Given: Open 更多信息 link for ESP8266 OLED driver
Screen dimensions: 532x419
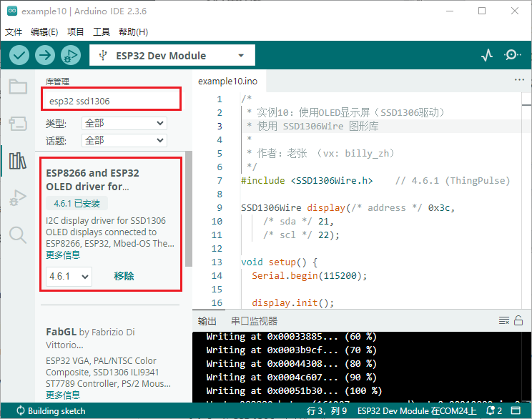Looking at the screenshot, I should 63,255.
